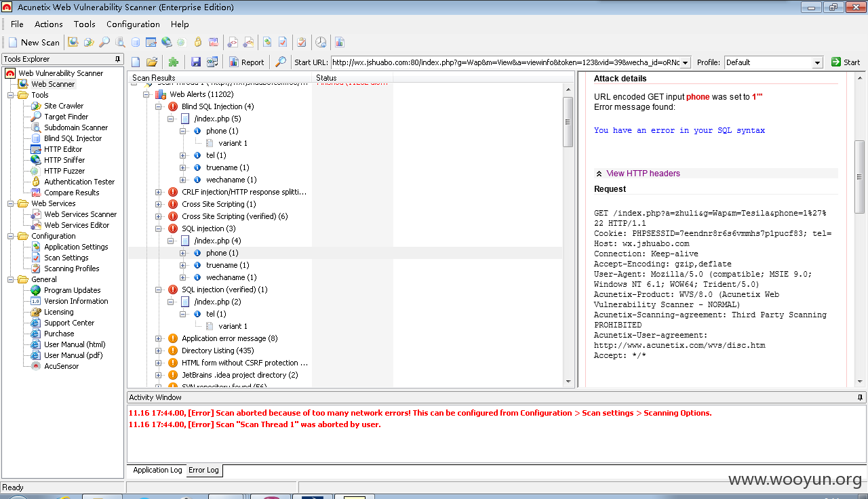Click the green puzzle piece icon
868x499 pixels.
point(174,62)
